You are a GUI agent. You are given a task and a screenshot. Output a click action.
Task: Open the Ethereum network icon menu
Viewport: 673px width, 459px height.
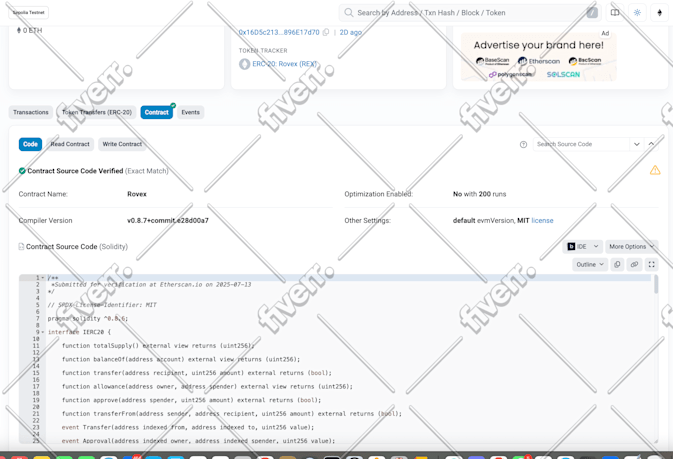point(660,13)
